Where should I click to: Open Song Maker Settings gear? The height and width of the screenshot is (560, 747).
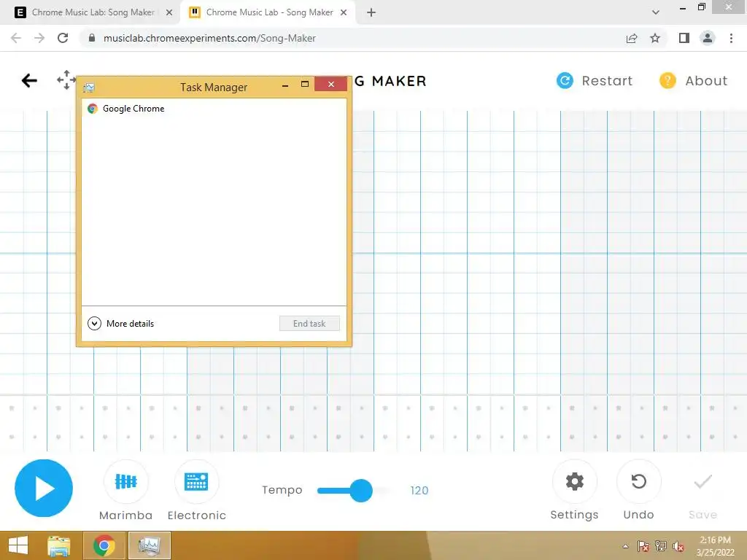pos(575,481)
